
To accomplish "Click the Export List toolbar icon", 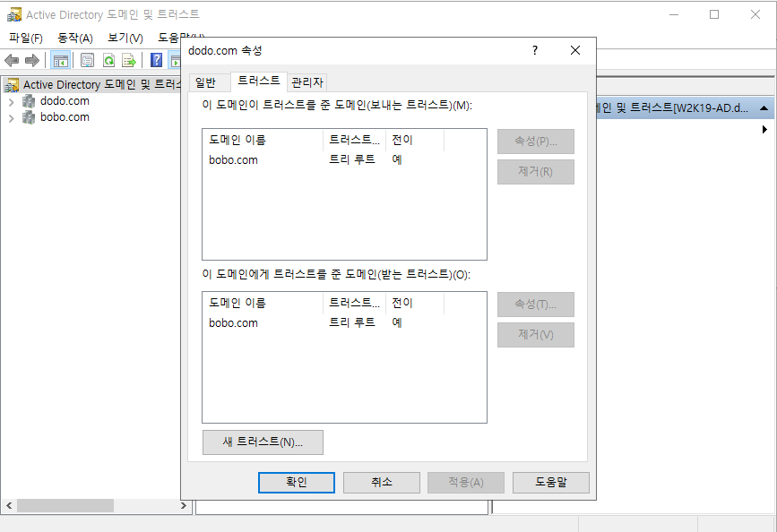I will tap(129, 60).
